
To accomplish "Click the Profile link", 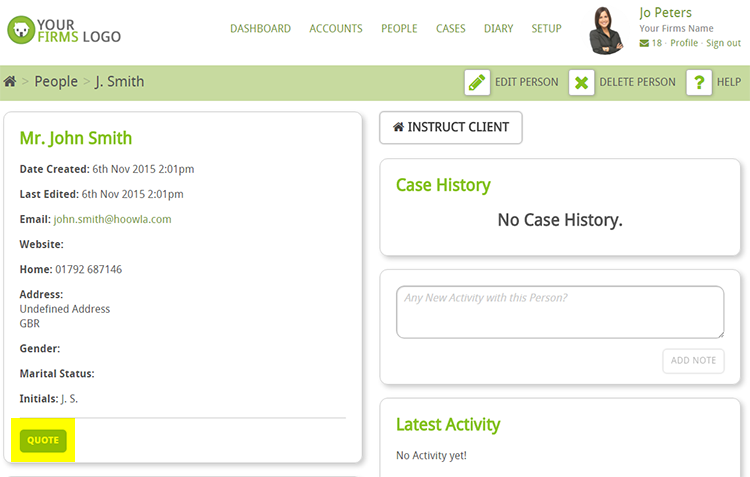I will pyautogui.click(x=684, y=43).
